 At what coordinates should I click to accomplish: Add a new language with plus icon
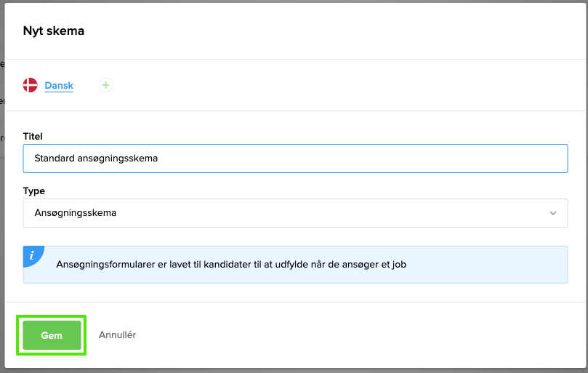pos(105,85)
